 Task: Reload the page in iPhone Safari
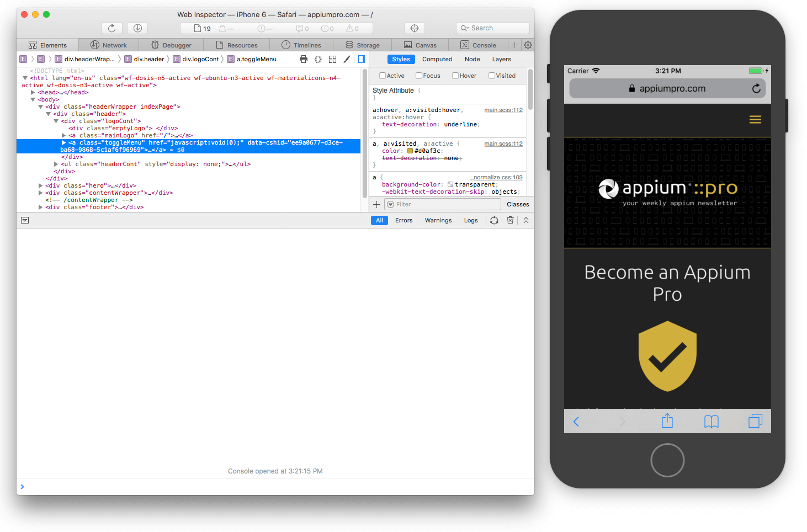[x=756, y=88]
